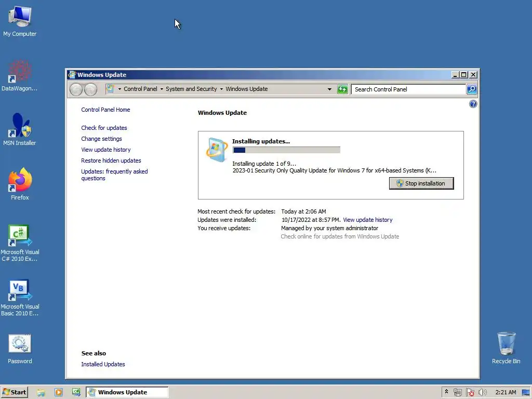Select Control Panel breadcrumb
The image size is (532, 399).
coord(140,89)
